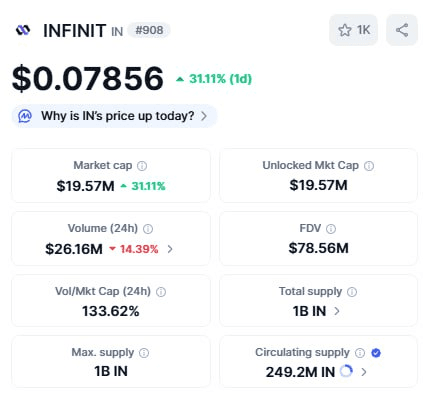Click the Total supply info icon
This screenshot has width=423, height=393.
coord(352,292)
